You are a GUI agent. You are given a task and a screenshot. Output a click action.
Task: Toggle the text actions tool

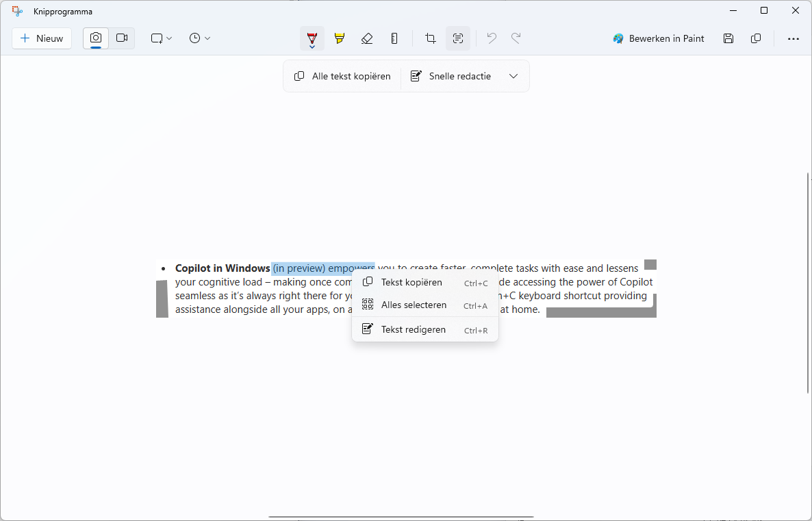pyautogui.click(x=458, y=38)
